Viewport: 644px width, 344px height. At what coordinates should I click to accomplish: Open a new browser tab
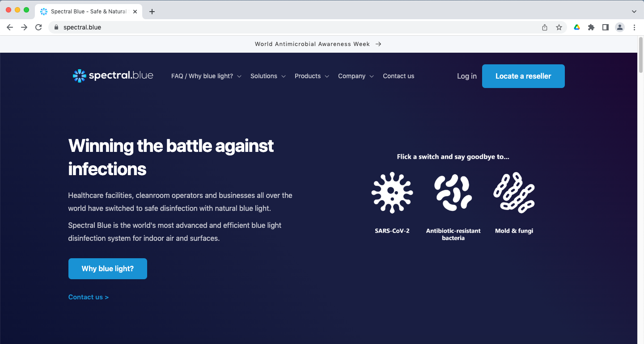coord(152,12)
